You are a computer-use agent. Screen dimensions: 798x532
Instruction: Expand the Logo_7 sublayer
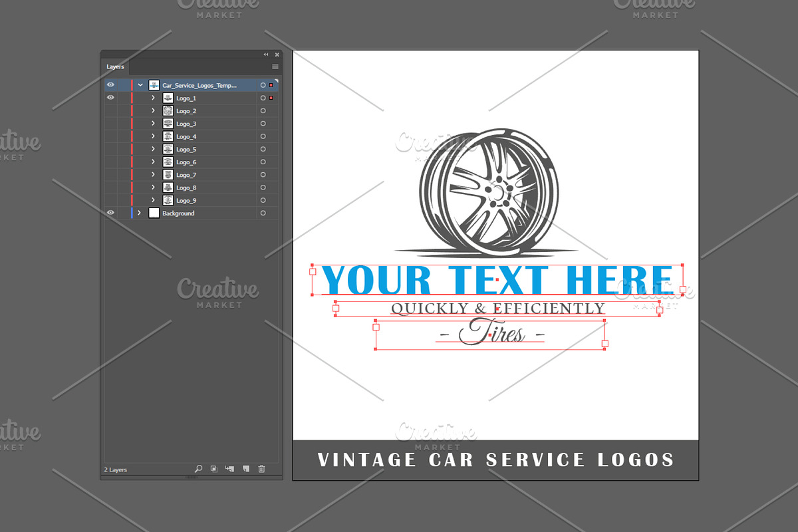coord(153,175)
